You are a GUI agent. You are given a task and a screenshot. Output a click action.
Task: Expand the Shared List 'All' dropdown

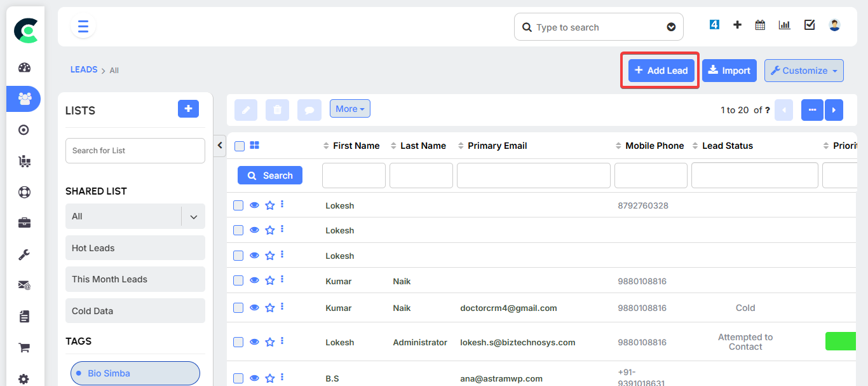coord(193,217)
